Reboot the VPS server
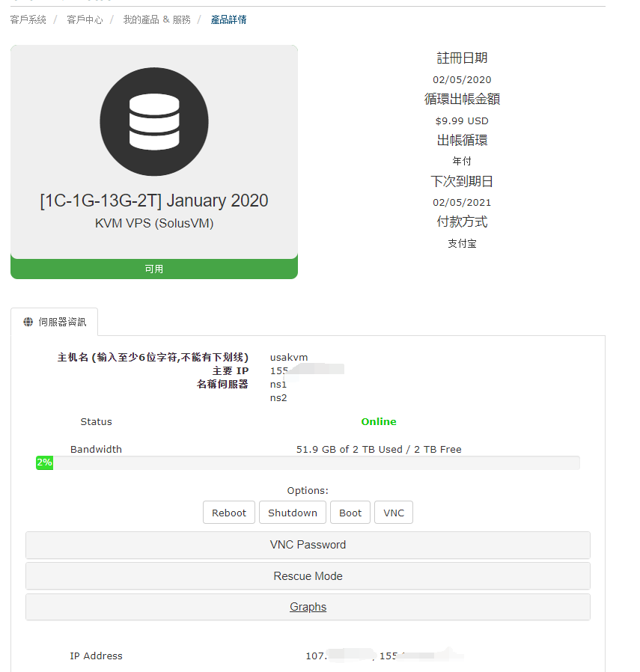Screen dimensions: 640x672 point(229,513)
